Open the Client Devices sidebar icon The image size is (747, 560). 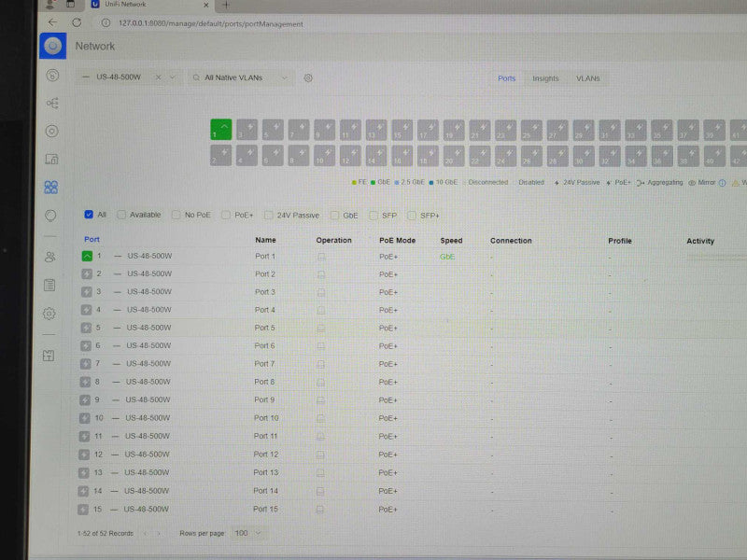(51, 159)
